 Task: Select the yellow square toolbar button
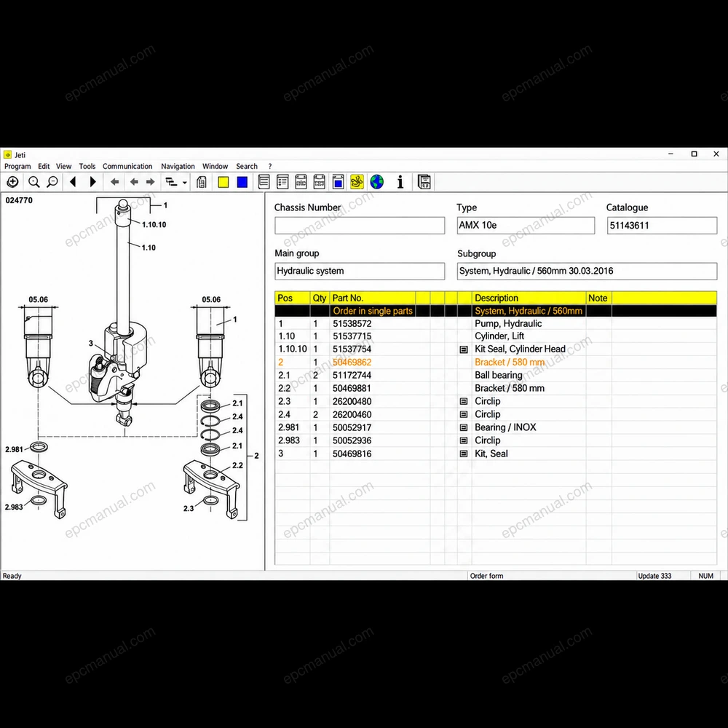223,182
